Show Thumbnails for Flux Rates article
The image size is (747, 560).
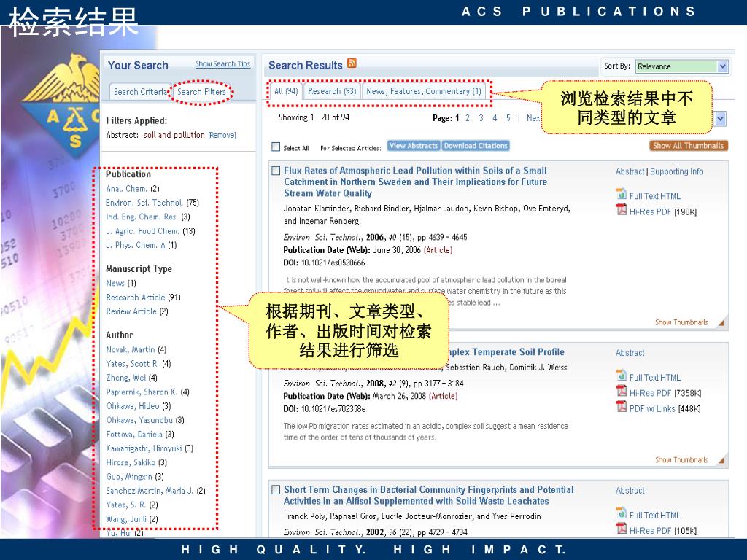(681, 322)
